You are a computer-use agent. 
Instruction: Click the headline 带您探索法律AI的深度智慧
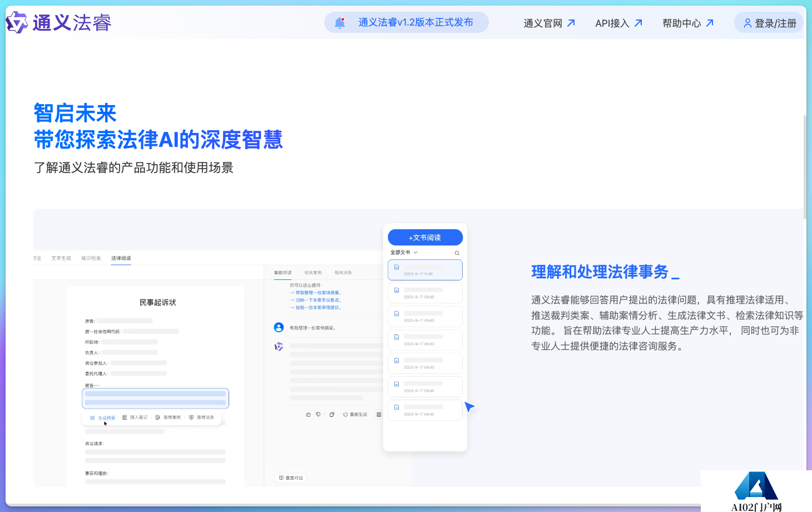pyautogui.click(x=159, y=140)
